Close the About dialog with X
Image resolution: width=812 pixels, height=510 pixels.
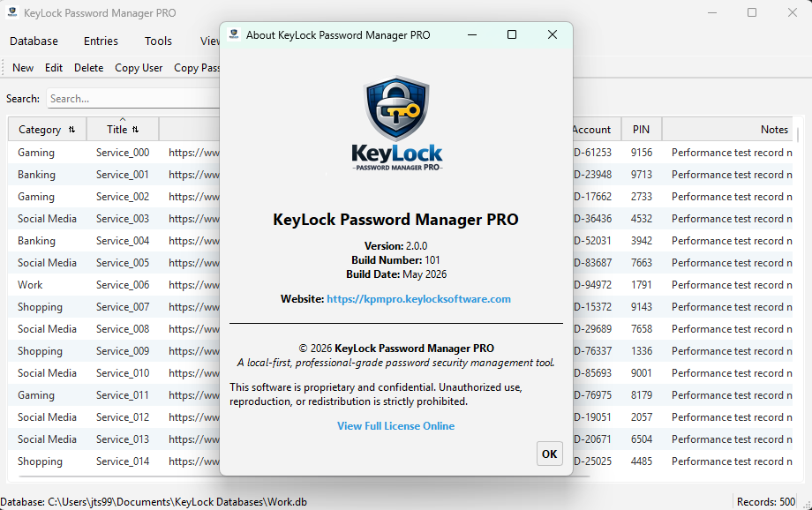point(553,34)
